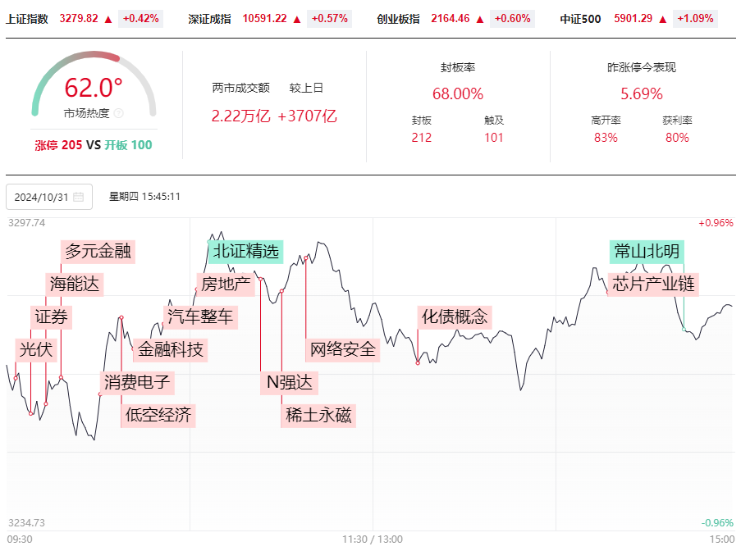Open the calendar icon in date field
Viewport: 741px width, 560px height.
pos(79,197)
